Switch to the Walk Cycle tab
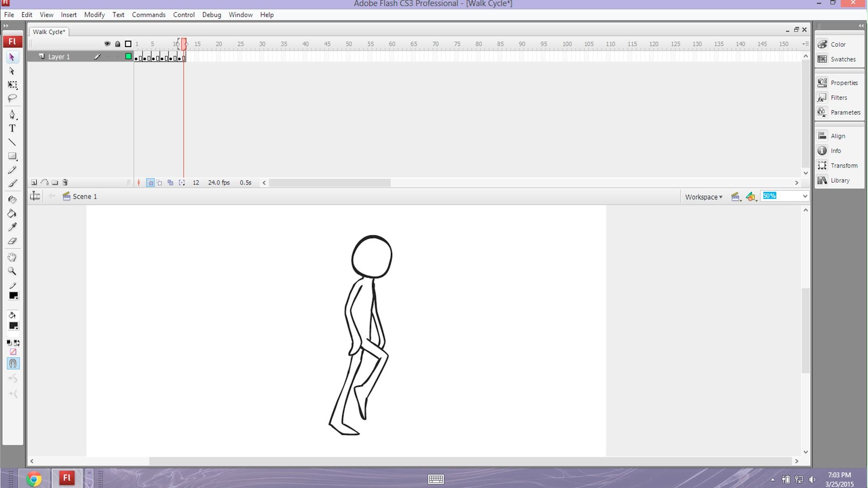This screenshot has height=488, width=868. pyautogui.click(x=48, y=32)
